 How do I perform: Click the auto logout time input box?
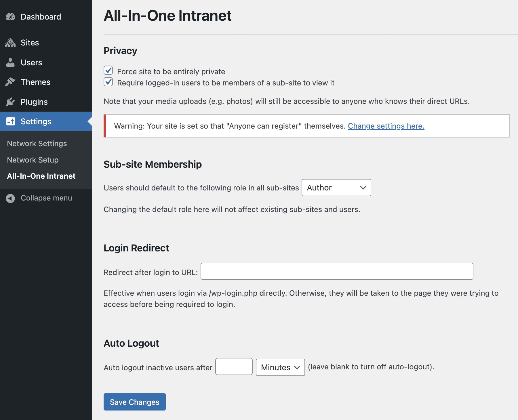pyautogui.click(x=234, y=366)
